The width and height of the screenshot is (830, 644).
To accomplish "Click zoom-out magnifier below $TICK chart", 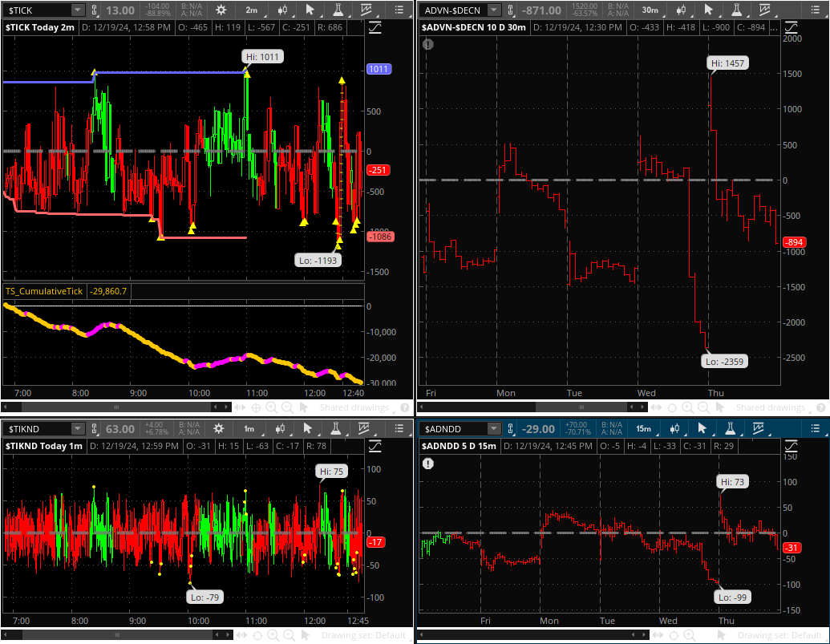I will (x=287, y=407).
